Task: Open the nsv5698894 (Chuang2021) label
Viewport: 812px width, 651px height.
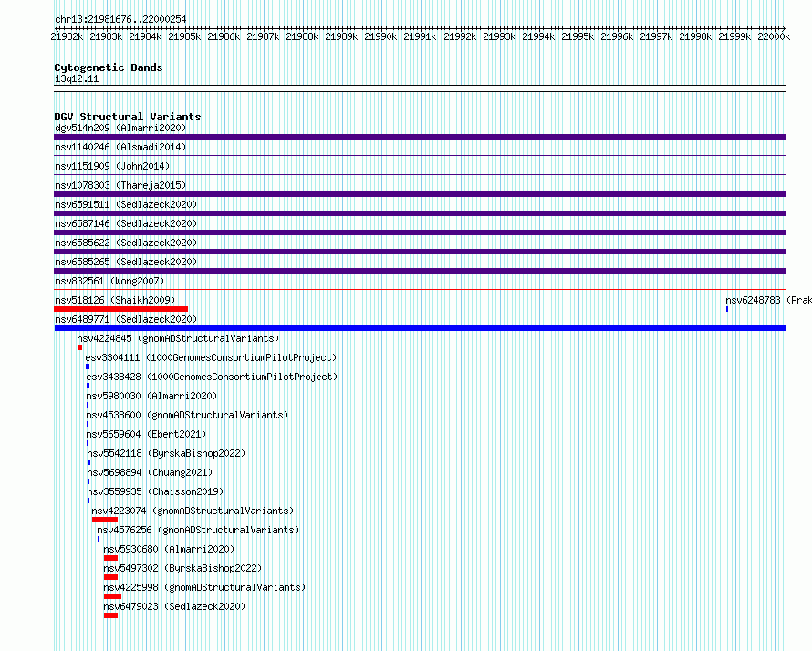Action: pos(150,472)
